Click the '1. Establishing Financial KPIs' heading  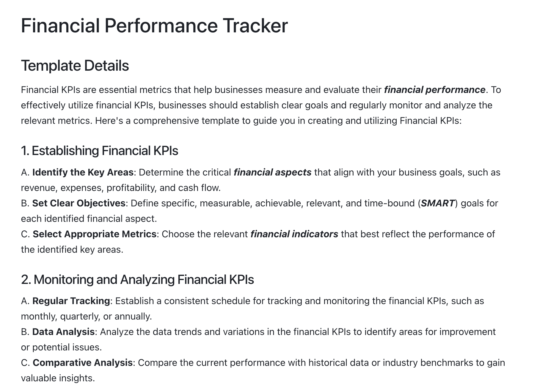[x=100, y=151]
